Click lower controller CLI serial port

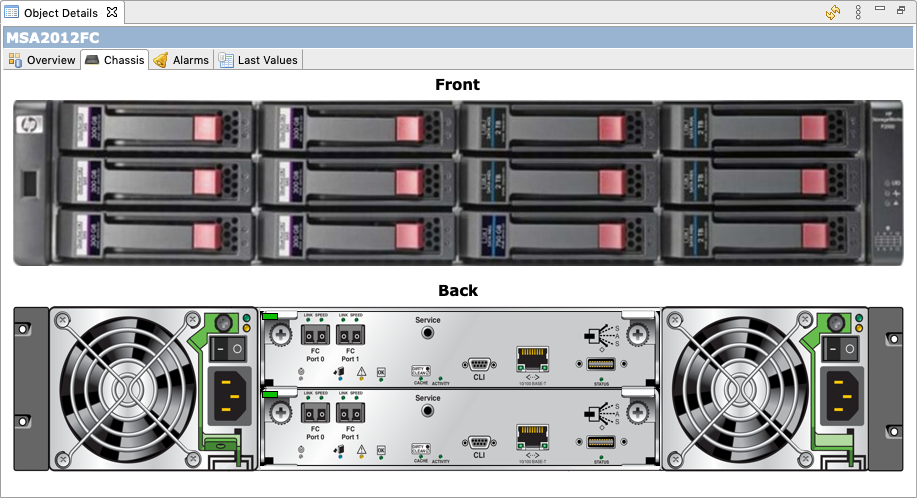coord(479,442)
